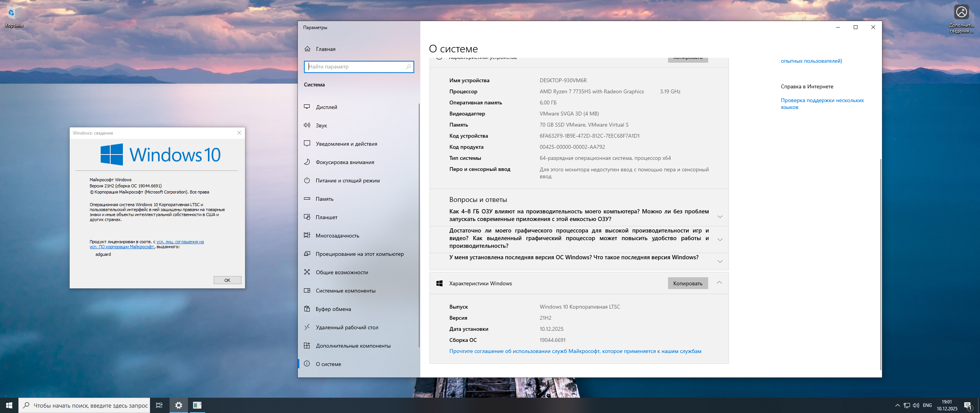Viewport: 980px width, 413px height.
Task: Click the Display monitor icon in sidebar
Action: [x=307, y=107]
